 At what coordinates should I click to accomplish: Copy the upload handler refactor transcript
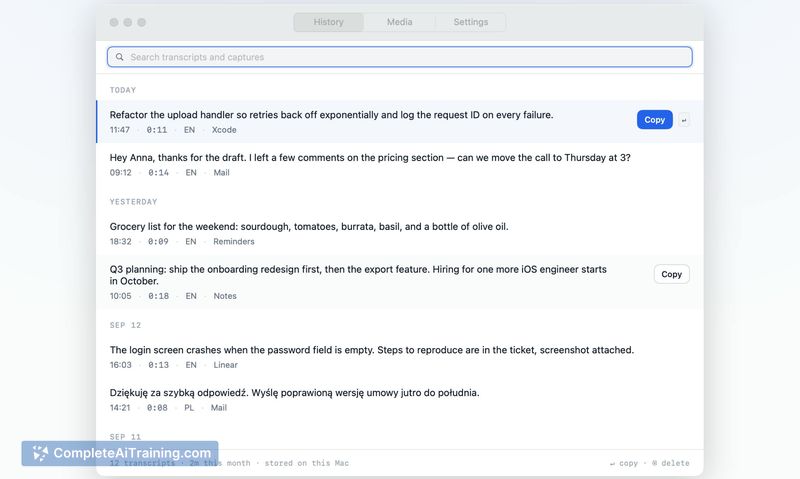point(655,119)
